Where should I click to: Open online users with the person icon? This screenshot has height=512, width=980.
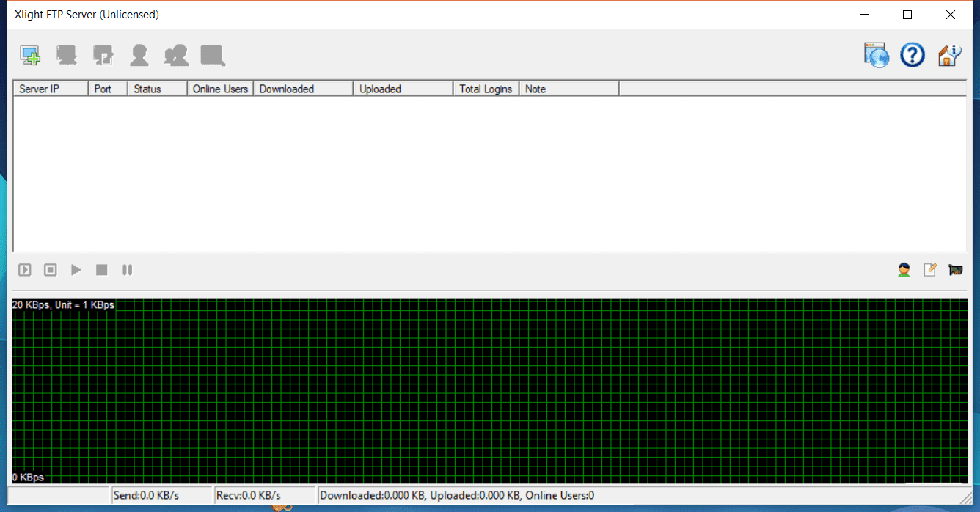pyautogui.click(x=904, y=270)
